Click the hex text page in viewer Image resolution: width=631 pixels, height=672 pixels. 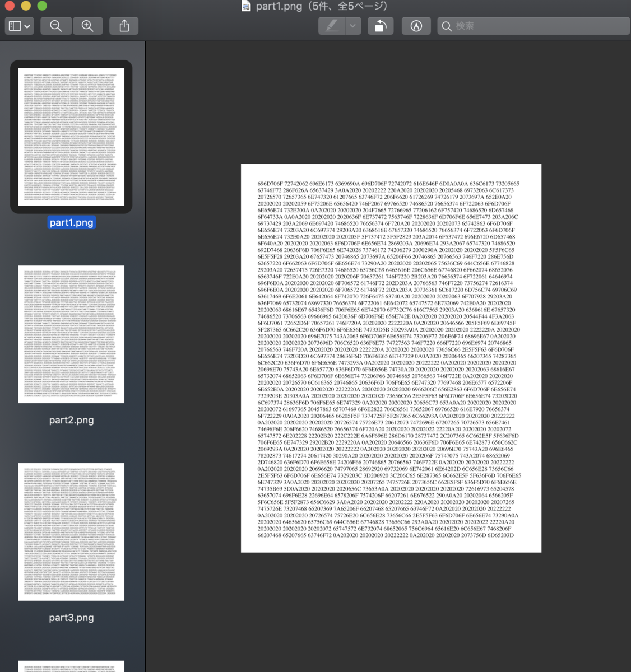coord(391,358)
